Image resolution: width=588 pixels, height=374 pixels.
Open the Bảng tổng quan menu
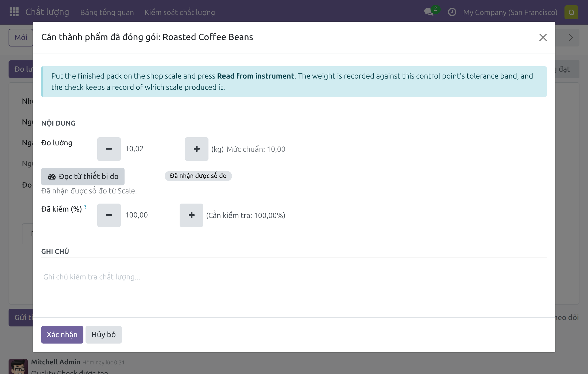[107, 12]
